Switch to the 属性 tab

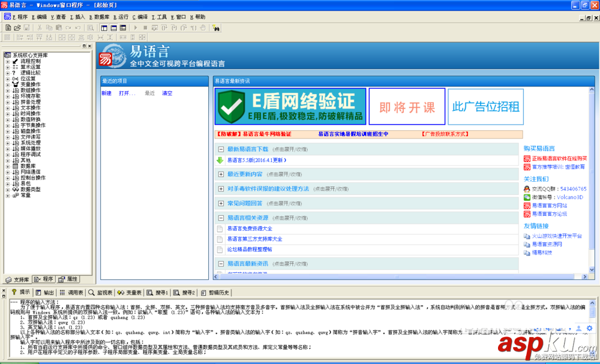[68, 279]
